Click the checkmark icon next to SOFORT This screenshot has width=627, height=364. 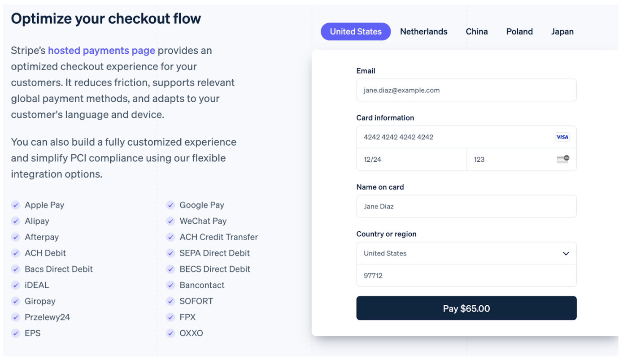click(170, 301)
